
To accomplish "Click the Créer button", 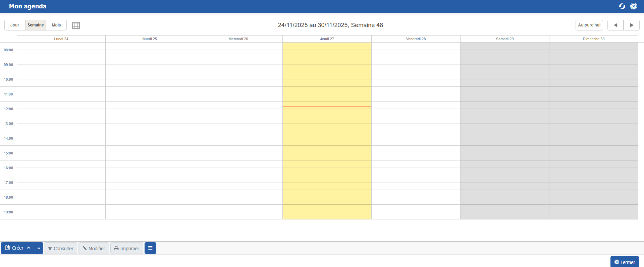I will [x=15, y=248].
